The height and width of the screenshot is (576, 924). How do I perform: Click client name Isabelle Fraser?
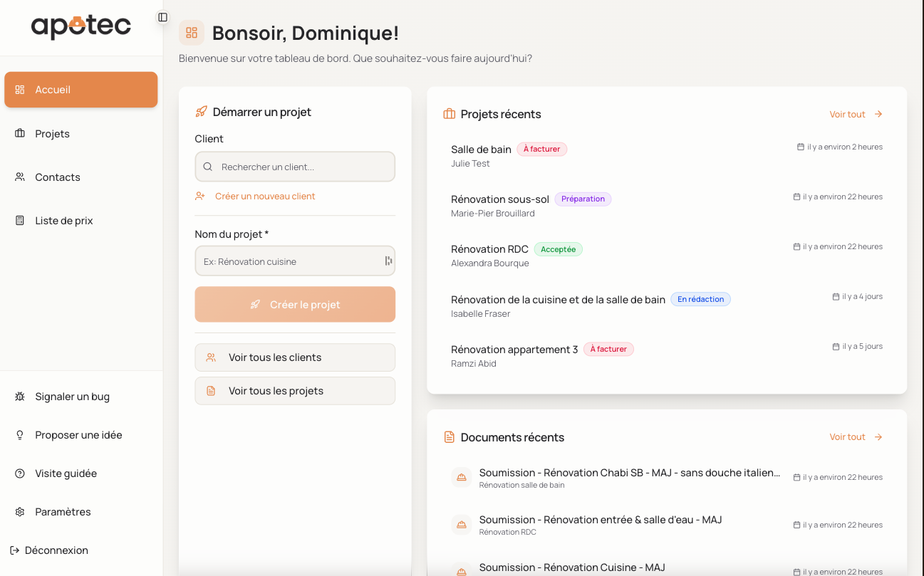481,314
